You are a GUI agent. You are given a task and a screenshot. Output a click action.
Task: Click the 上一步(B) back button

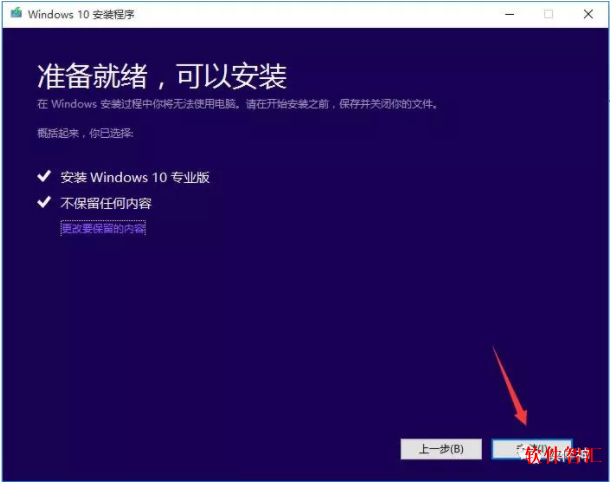tap(441, 449)
